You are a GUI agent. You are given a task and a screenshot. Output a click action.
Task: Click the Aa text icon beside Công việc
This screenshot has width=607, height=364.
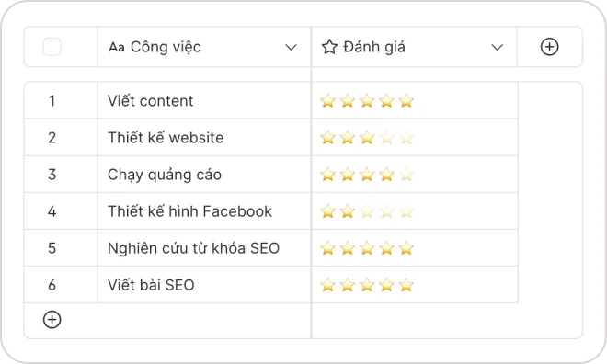pyautogui.click(x=117, y=47)
